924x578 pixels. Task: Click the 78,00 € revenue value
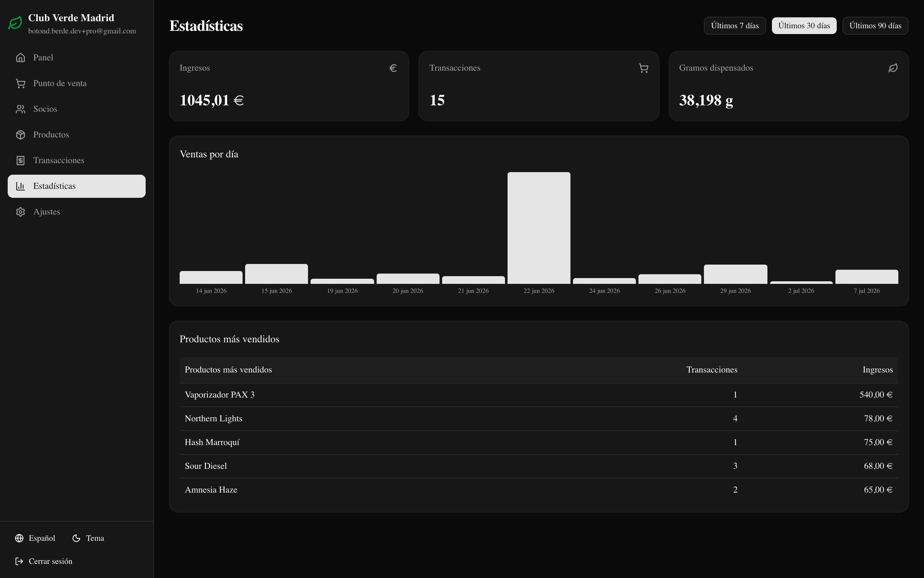click(x=878, y=418)
